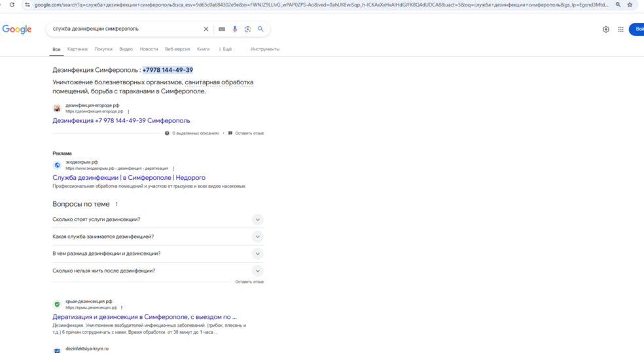Search by image with the Lens icon
Screen dimensions: 644x353
click(x=247, y=29)
